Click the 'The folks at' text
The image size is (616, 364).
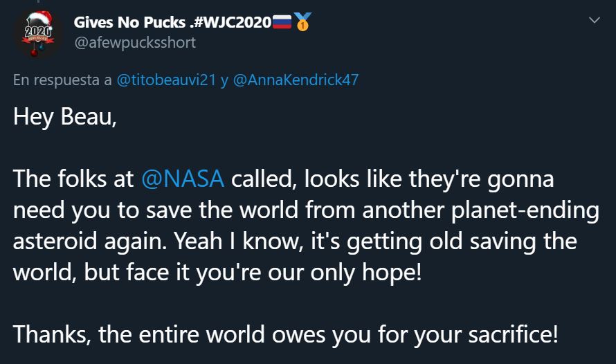(73, 179)
